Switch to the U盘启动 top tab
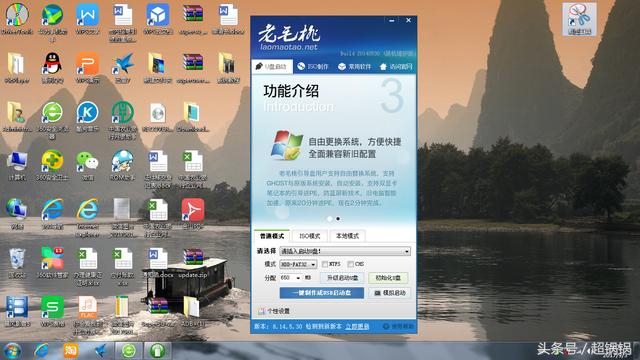The image size is (640, 360). coord(272,67)
